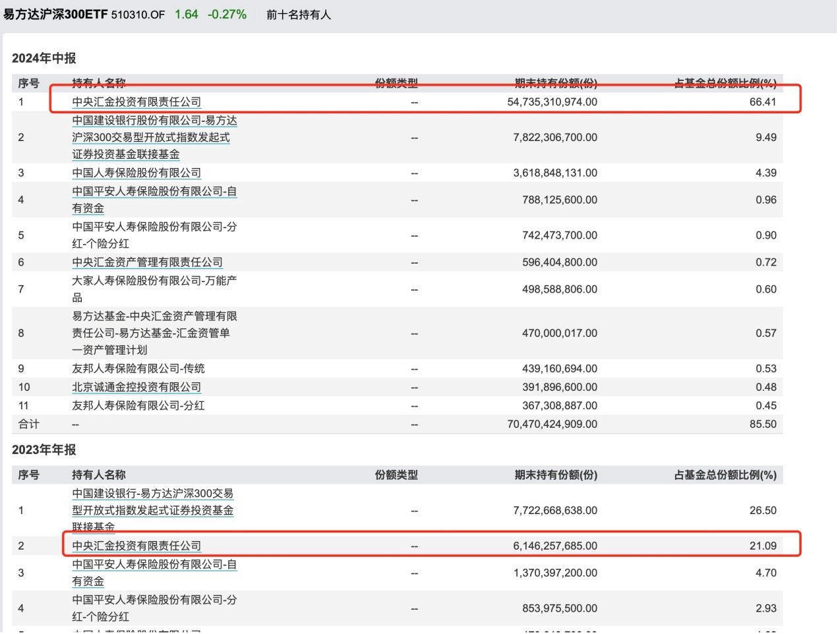Click 持有人名称 column header in 2023年年报 table
The image size is (840, 634).
tap(99, 475)
